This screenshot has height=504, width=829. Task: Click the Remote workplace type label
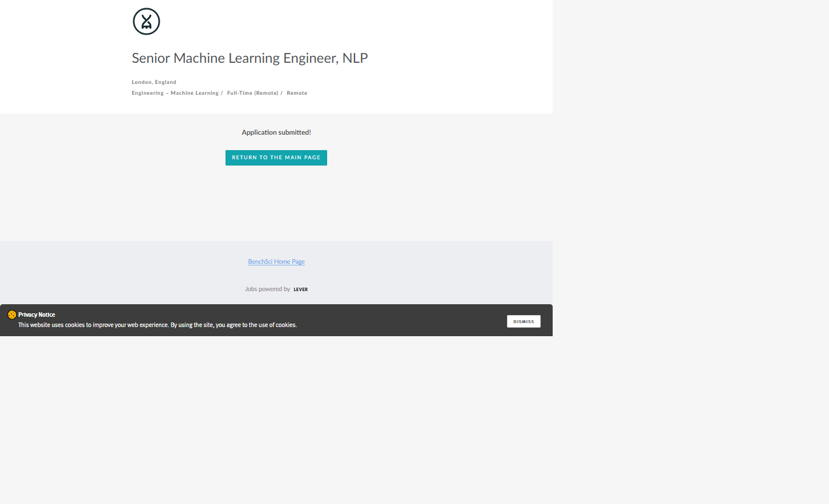297,93
